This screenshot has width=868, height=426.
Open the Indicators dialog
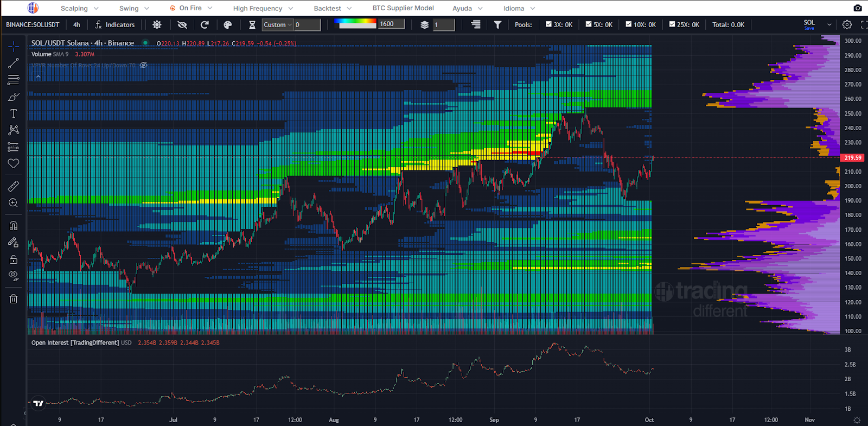[115, 25]
